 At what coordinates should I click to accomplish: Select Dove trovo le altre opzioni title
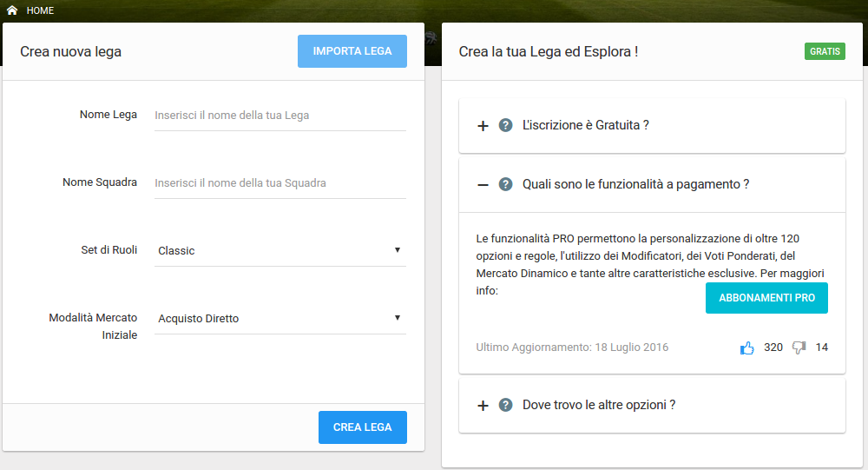(x=599, y=405)
